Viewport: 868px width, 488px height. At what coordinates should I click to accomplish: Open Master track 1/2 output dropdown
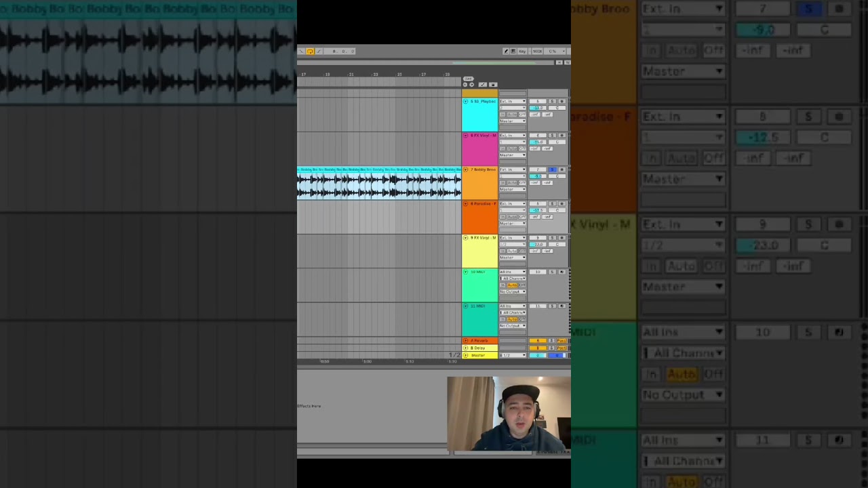[x=513, y=355]
